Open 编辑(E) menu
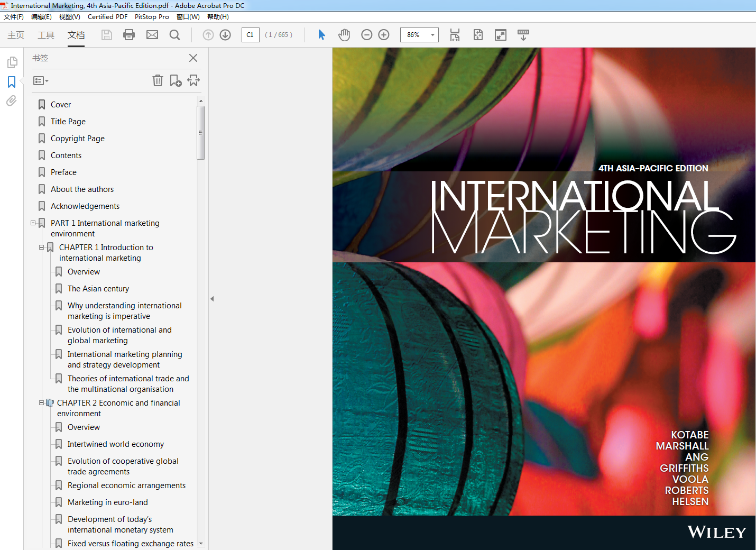Viewport: 756px width, 550px height. pos(41,17)
